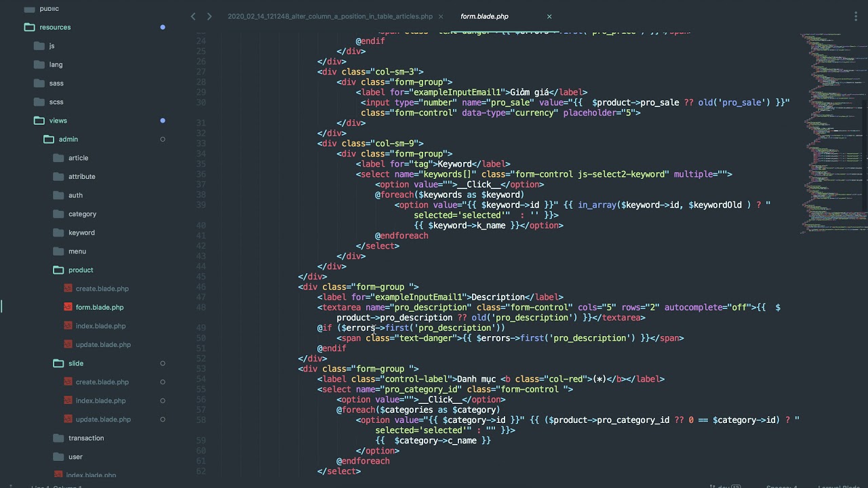The height and width of the screenshot is (488, 868).
Task: Select the form.blade.php editor tab
Action: pos(484,16)
